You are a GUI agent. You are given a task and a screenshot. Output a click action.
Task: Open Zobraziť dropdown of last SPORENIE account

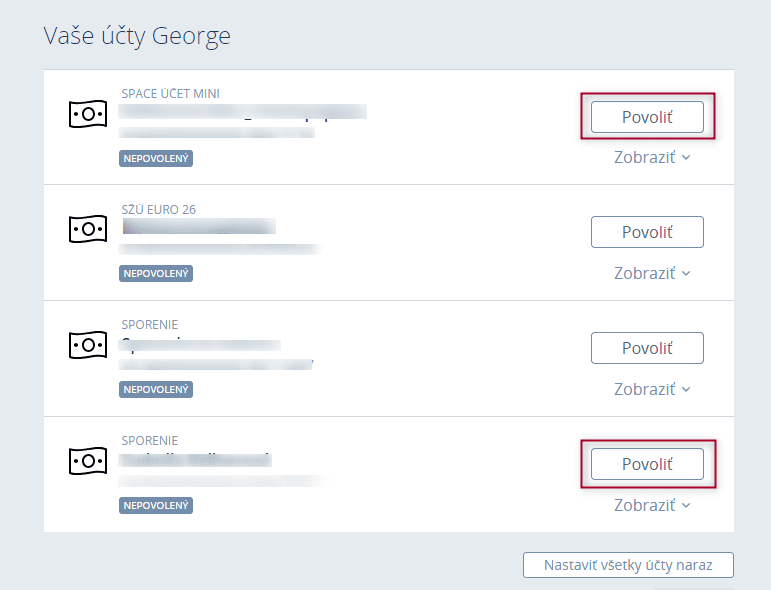[652, 505]
